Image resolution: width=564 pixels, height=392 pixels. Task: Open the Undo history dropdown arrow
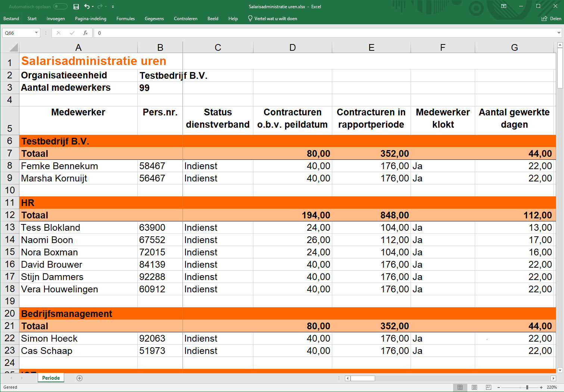(x=93, y=7)
